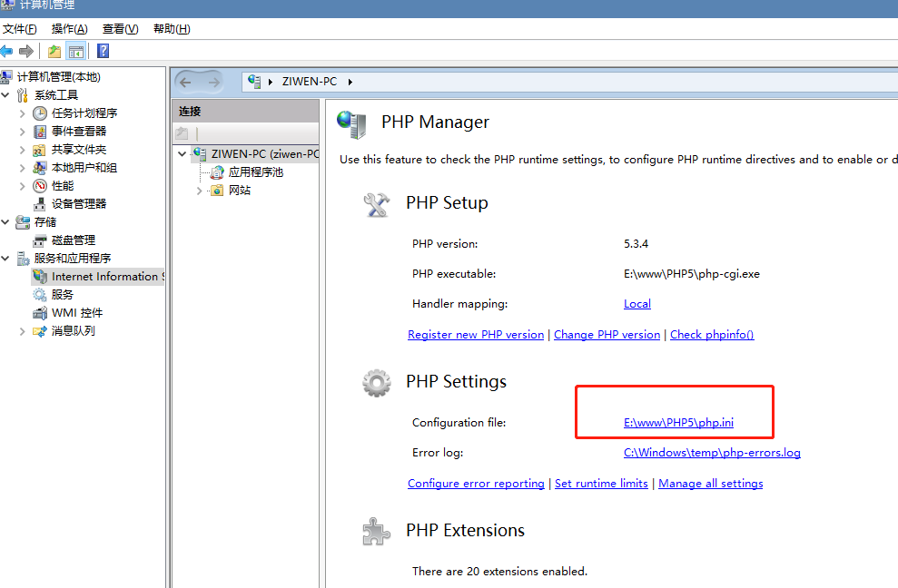Click the Up One Level folder icon
This screenshot has height=588, width=898.
coord(54,51)
